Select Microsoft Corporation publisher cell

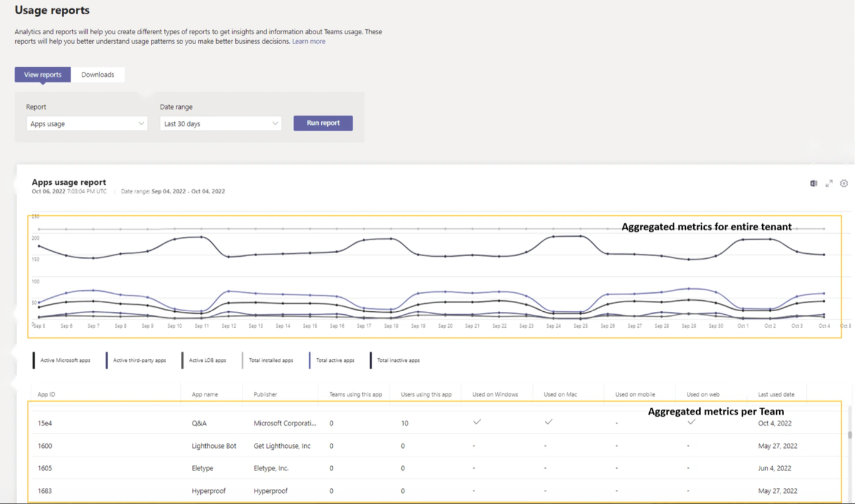tap(285, 423)
